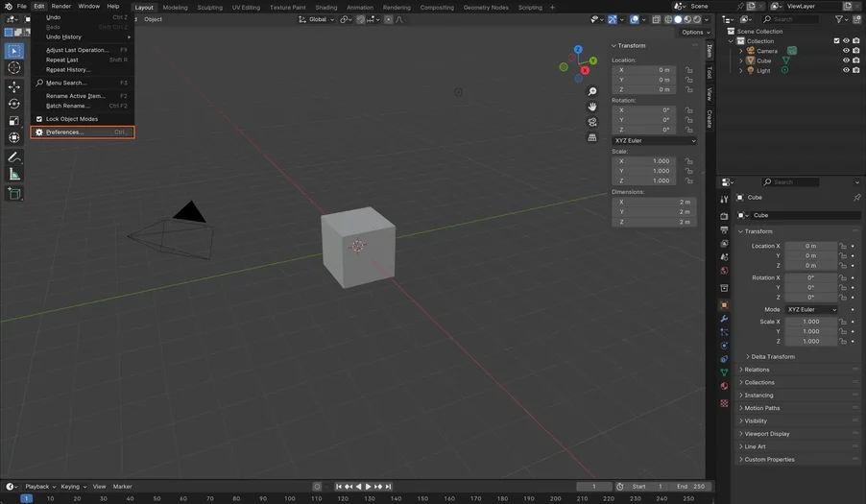Screen dimensions: 866x504
Task: Select the Transform tool in the left toolbar
Action: pyautogui.click(x=14, y=137)
